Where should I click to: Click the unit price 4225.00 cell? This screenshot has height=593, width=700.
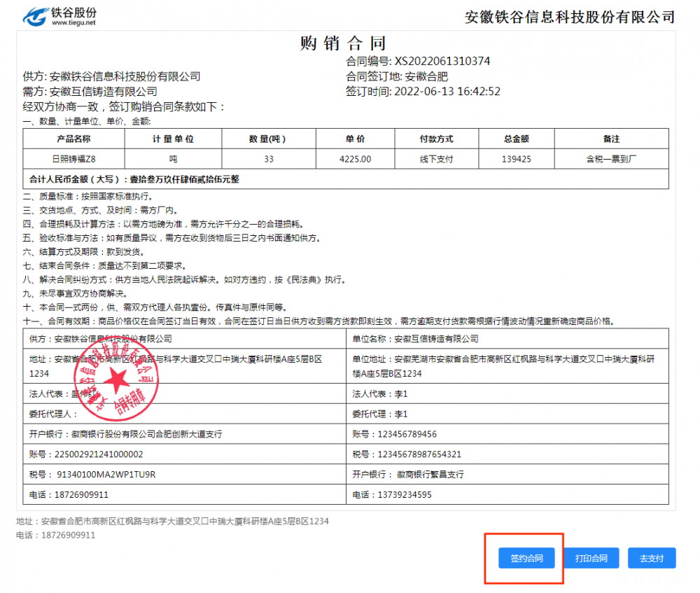click(x=355, y=159)
